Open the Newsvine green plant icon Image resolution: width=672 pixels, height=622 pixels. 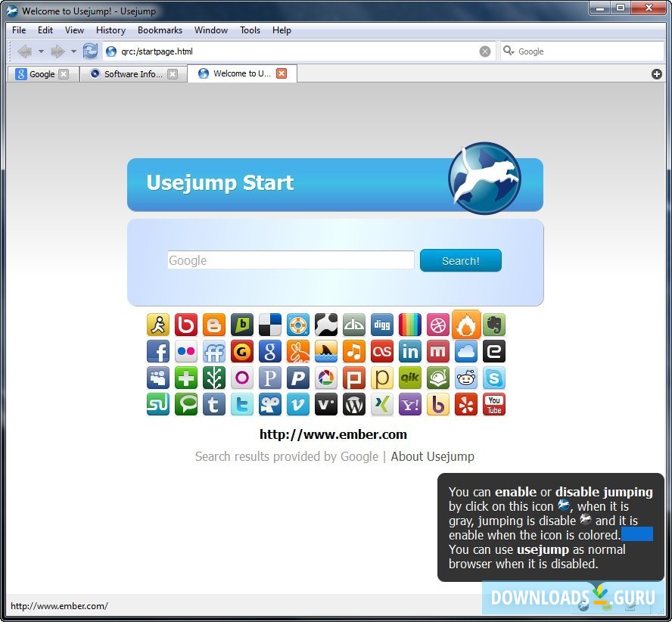coord(214,378)
